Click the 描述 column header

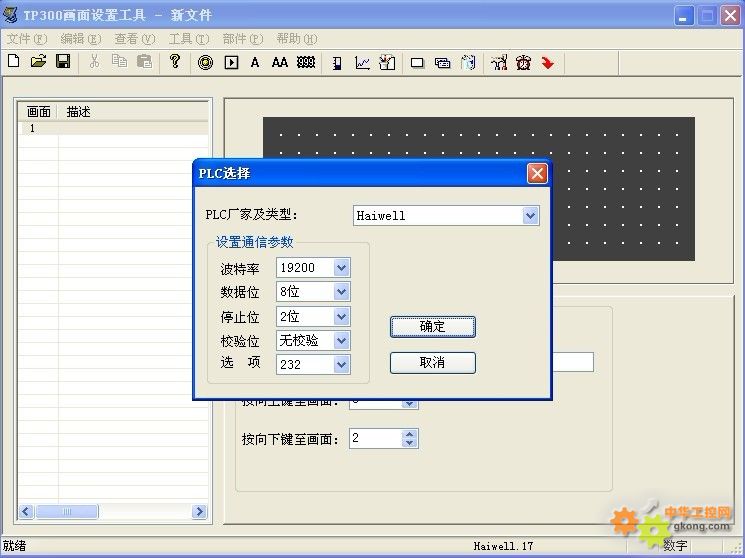[x=78, y=112]
